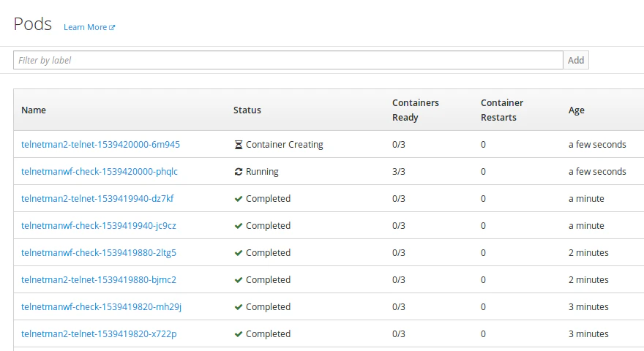Open pod telnetman2-telnet-1539419880-bjmc2

(x=99, y=280)
